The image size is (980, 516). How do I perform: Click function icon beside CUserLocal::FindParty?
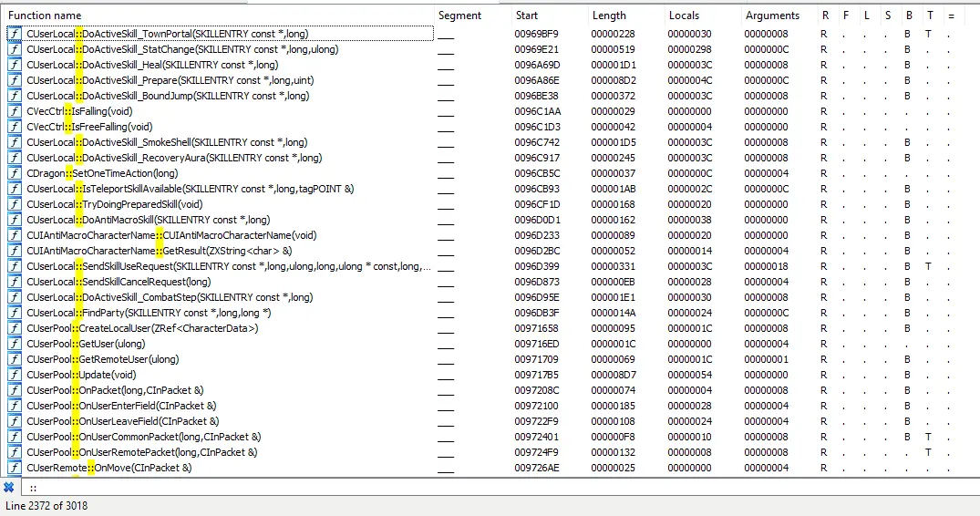[x=14, y=313]
